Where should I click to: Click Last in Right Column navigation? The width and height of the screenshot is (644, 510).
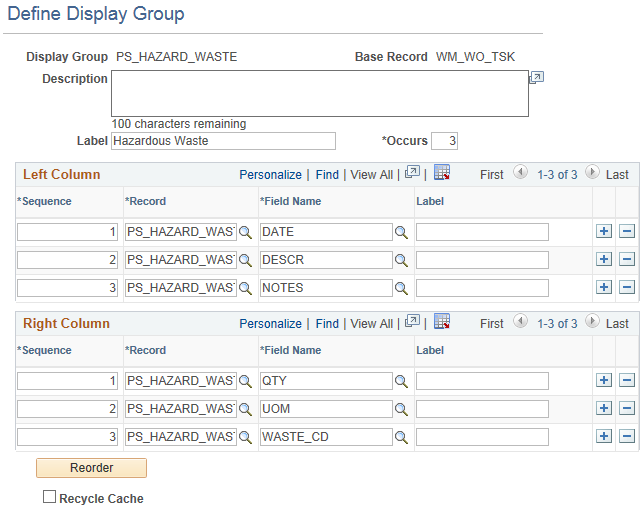617,324
